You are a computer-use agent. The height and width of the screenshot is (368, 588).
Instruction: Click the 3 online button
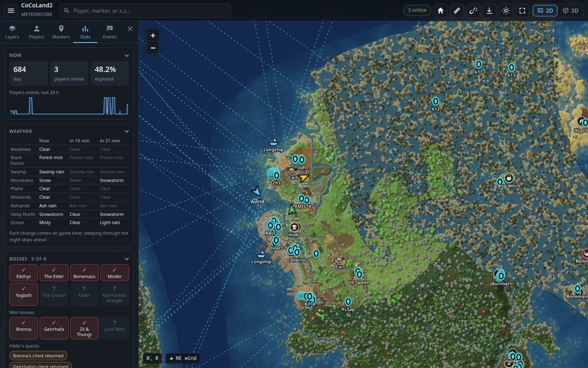coord(417,10)
